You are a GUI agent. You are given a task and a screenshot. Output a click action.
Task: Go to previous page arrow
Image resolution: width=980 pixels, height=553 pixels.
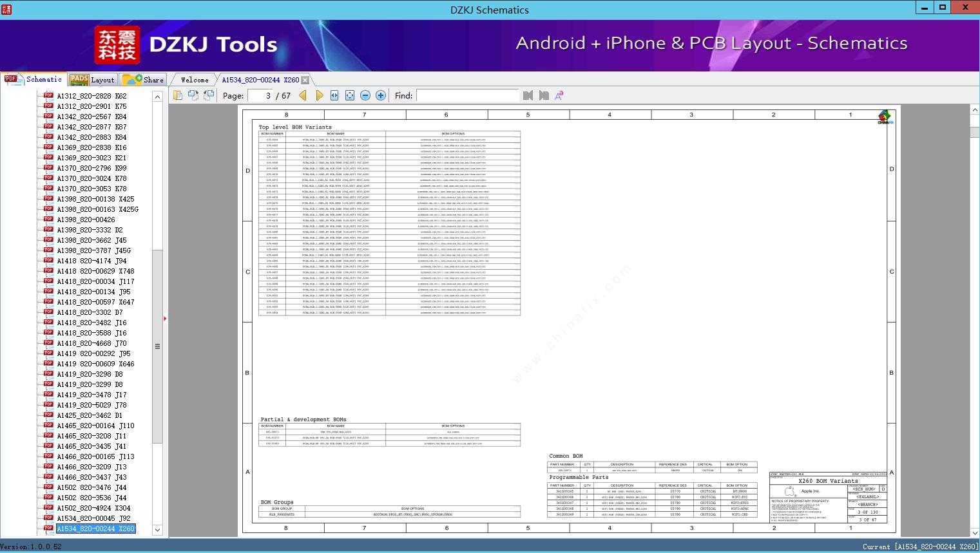[x=303, y=95]
